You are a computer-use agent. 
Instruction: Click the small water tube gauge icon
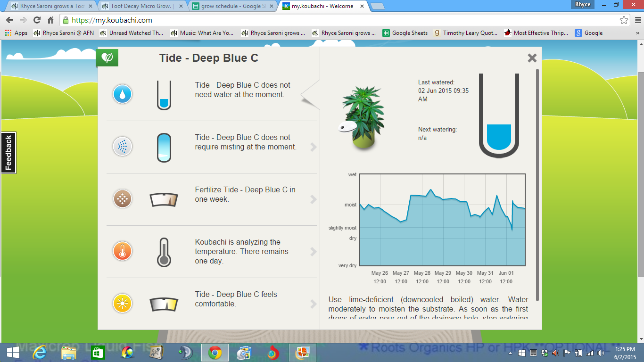click(164, 95)
